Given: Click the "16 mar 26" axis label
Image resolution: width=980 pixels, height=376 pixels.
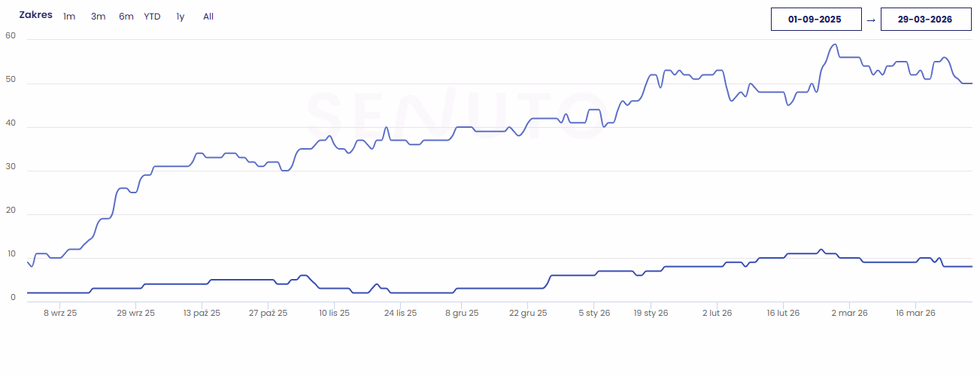Looking at the screenshot, I should (x=915, y=313).
